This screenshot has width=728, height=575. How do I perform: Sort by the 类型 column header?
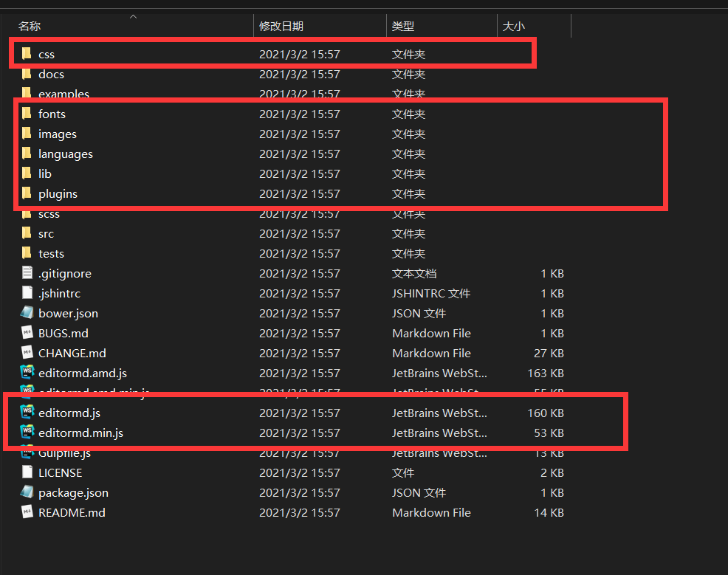402,26
